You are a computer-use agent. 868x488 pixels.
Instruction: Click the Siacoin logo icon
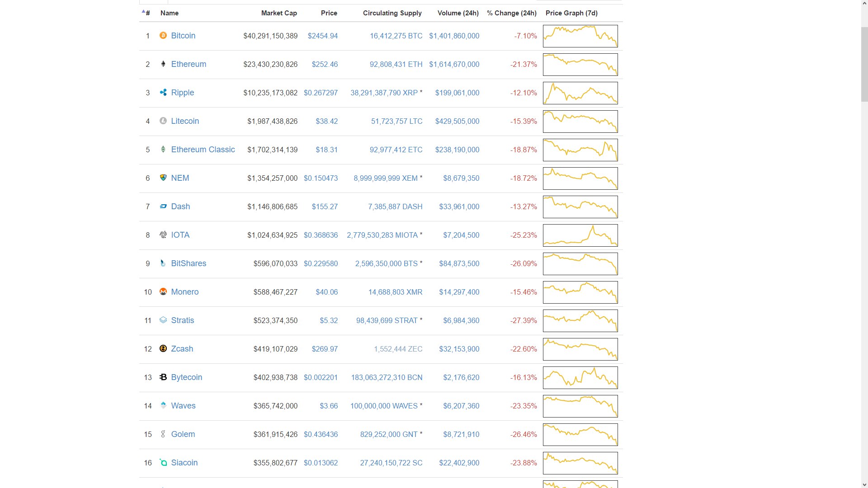[x=163, y=462]
